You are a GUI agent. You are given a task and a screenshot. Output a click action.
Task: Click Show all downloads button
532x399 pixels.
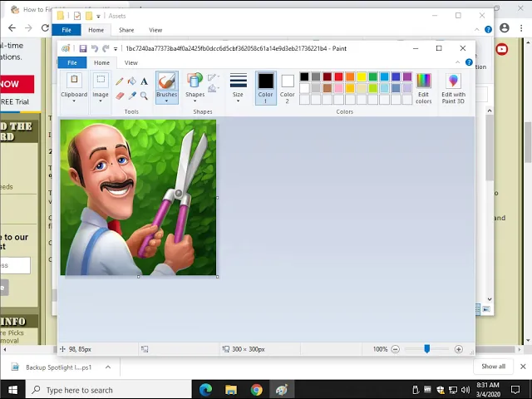(x=493, y=367)
